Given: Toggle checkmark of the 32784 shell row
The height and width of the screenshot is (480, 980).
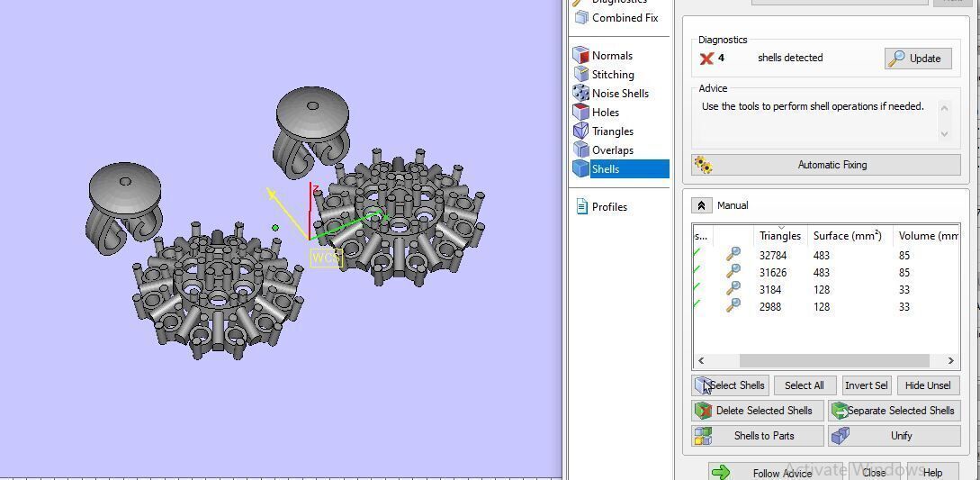Looking at the screenshot, I should (x=697, y=253).
